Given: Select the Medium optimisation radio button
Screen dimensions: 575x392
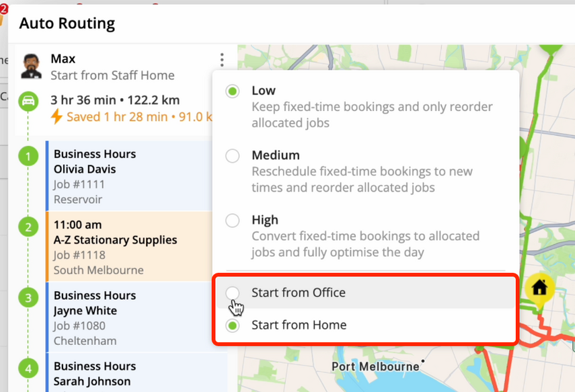Looking at the screenshot, I should tap(233, 156).
